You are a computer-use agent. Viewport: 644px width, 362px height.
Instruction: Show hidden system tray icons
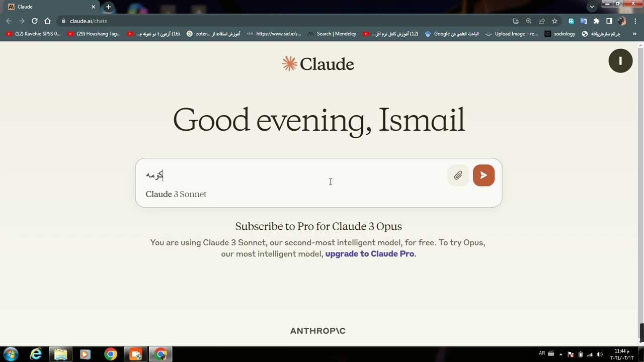(x=560, y=354)
